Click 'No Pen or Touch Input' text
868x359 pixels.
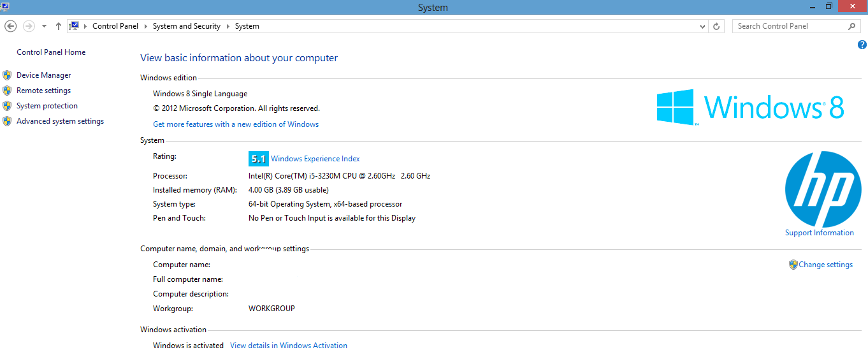pos(332,218)
